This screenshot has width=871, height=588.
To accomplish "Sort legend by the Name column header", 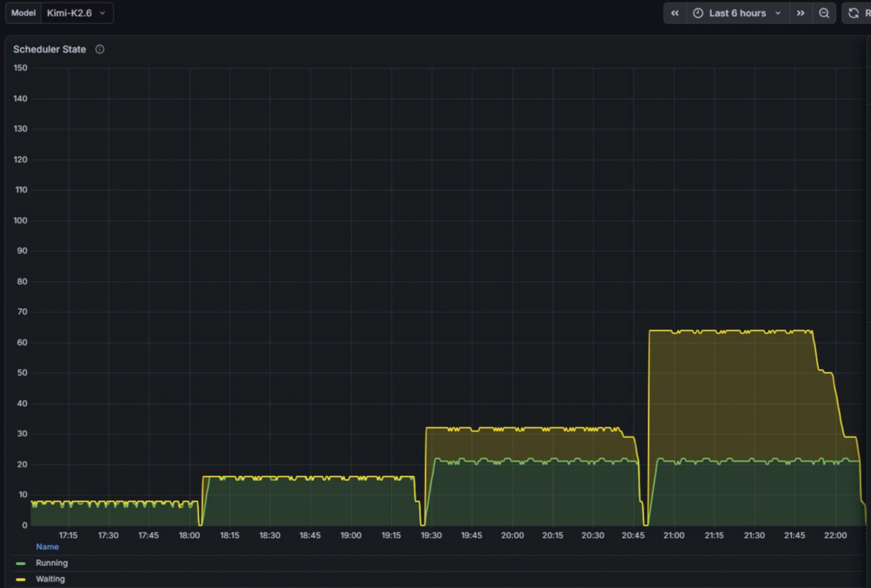I will click(x=47, y=547).
